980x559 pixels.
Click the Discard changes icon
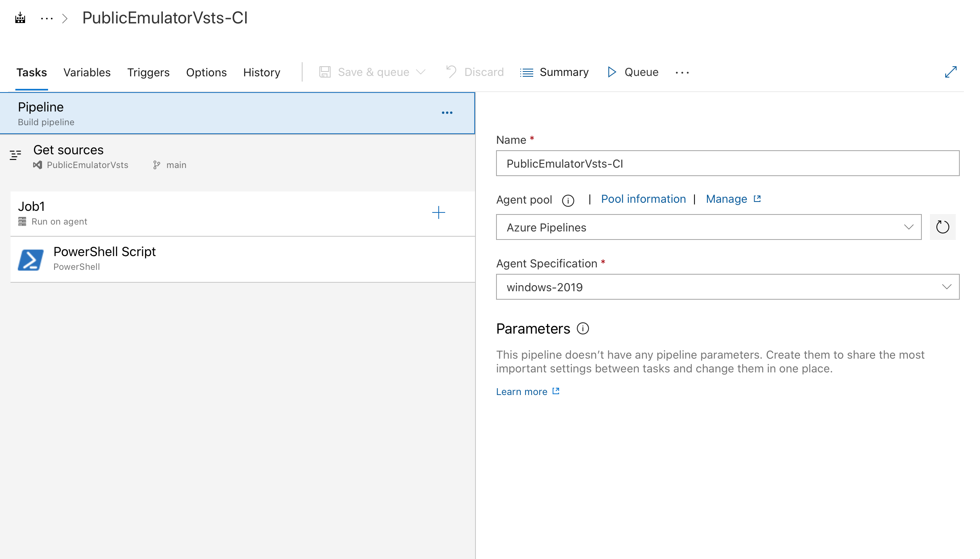450,72
